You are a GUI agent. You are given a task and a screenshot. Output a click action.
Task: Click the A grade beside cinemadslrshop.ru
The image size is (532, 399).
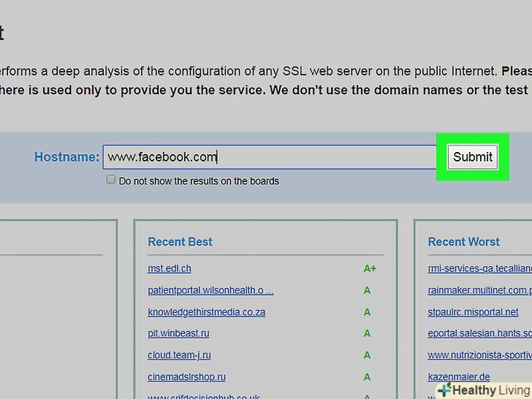(x=367, y=377)
